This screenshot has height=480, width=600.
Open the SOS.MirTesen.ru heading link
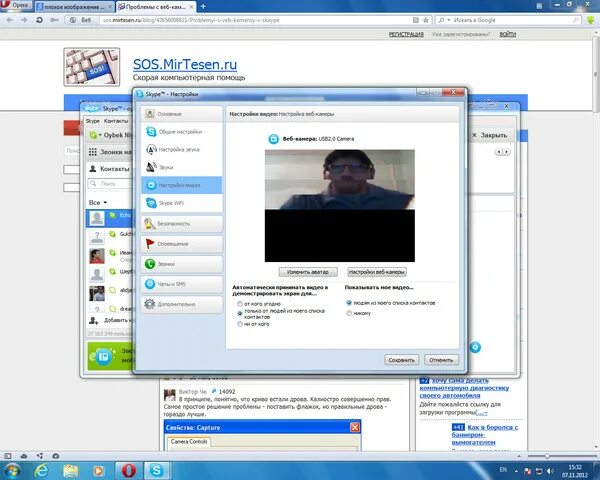coord(185,64)
